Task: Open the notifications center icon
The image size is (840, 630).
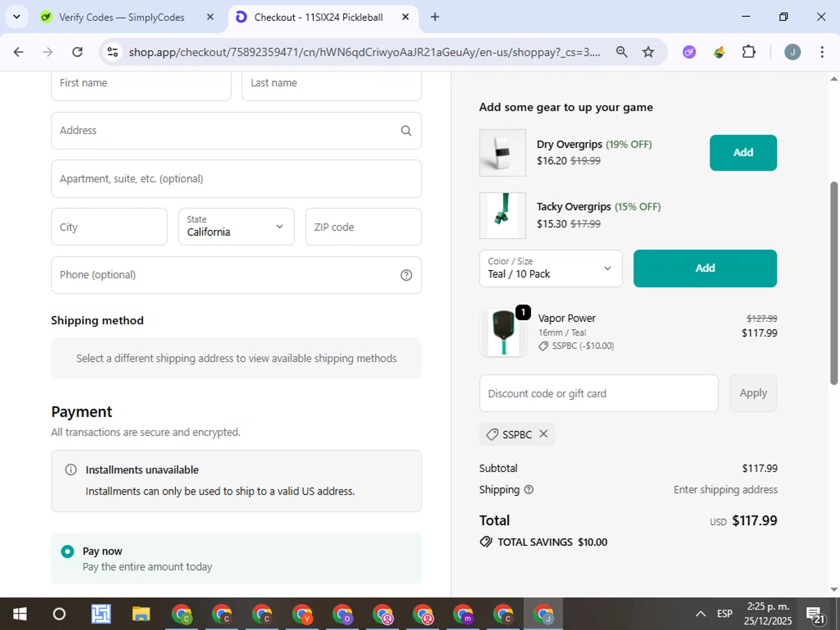Action: [x=816, y=614]
